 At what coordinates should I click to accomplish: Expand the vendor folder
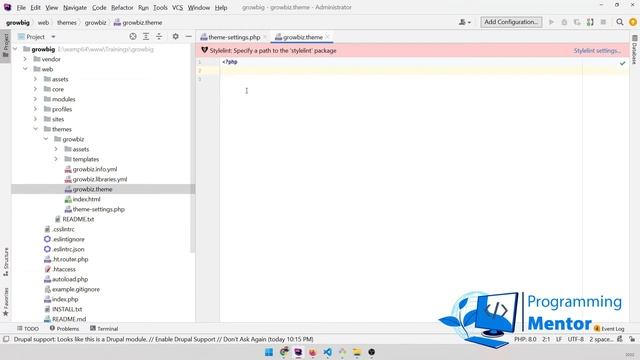(25, 59)
